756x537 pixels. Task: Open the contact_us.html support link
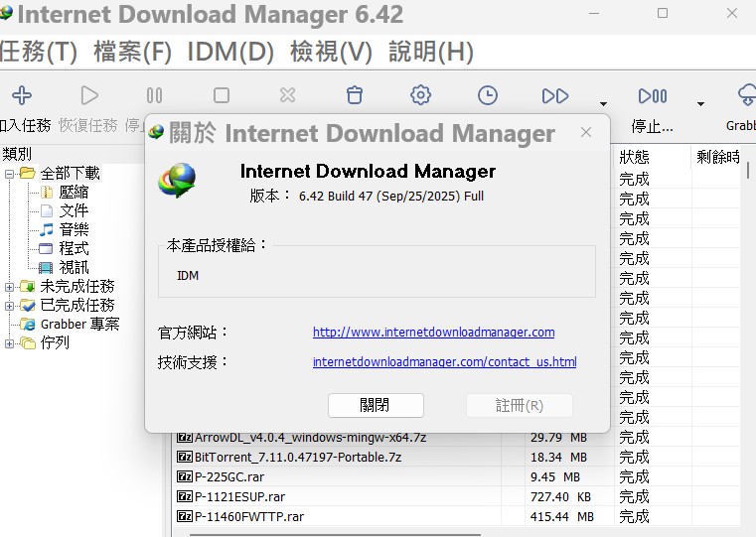pos(444,362)
